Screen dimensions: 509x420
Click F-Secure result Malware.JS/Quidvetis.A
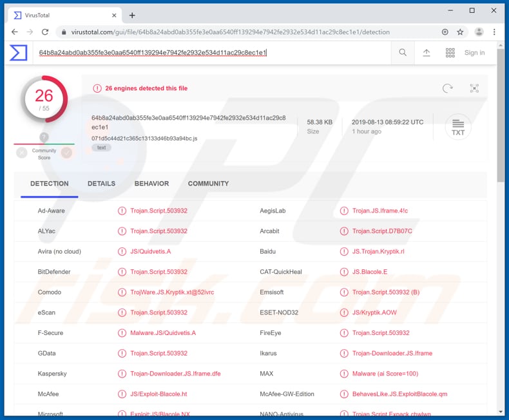(x=163, y=332)
